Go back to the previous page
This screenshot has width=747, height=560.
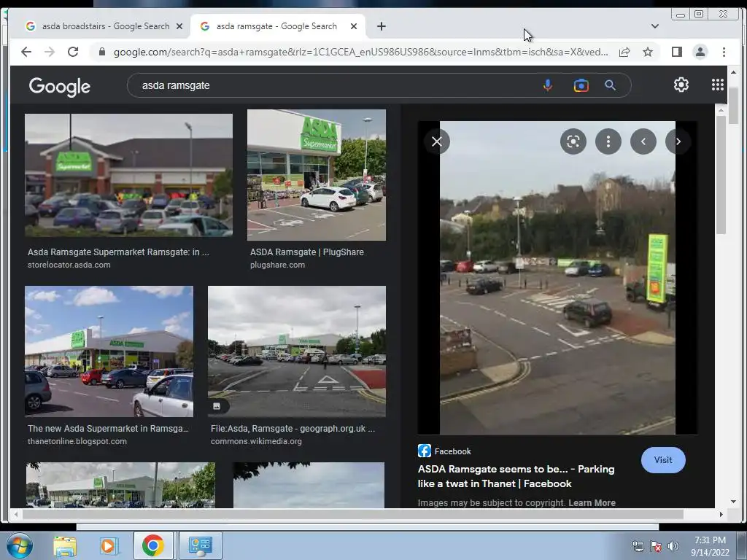(x=26, y=52)
